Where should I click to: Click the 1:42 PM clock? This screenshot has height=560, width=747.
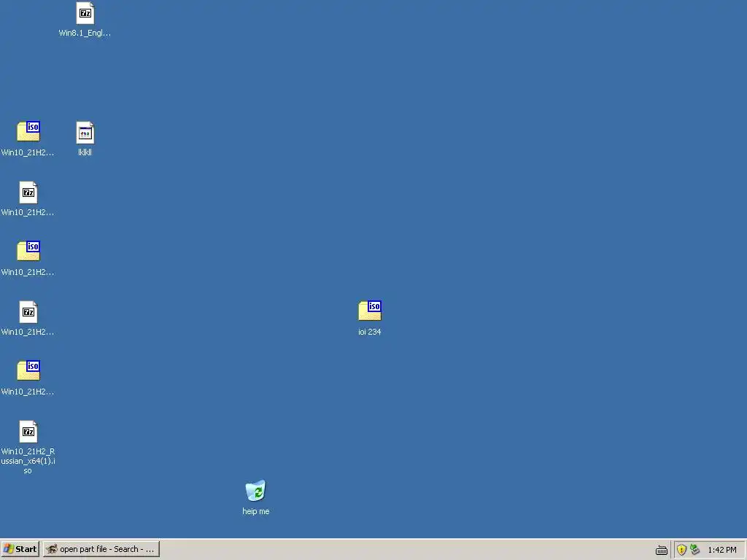(x=722, y=550)
